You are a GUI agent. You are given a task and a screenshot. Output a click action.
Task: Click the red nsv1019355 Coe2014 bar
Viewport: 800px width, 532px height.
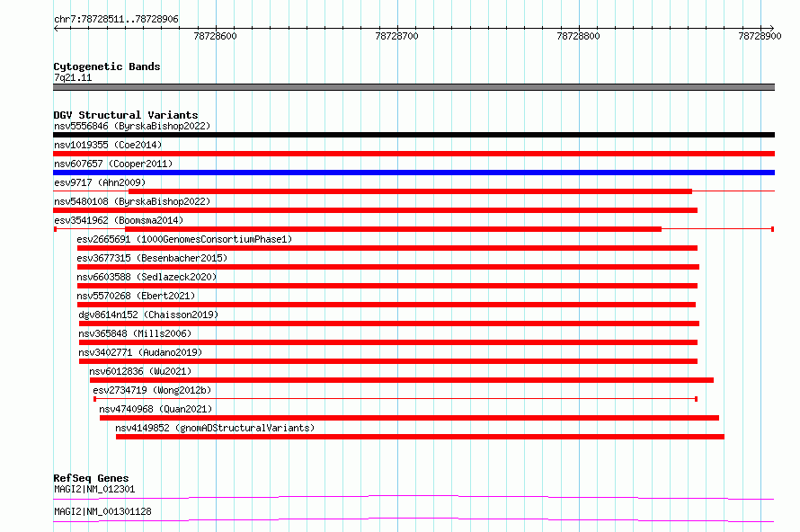click(x=413, y=154)
